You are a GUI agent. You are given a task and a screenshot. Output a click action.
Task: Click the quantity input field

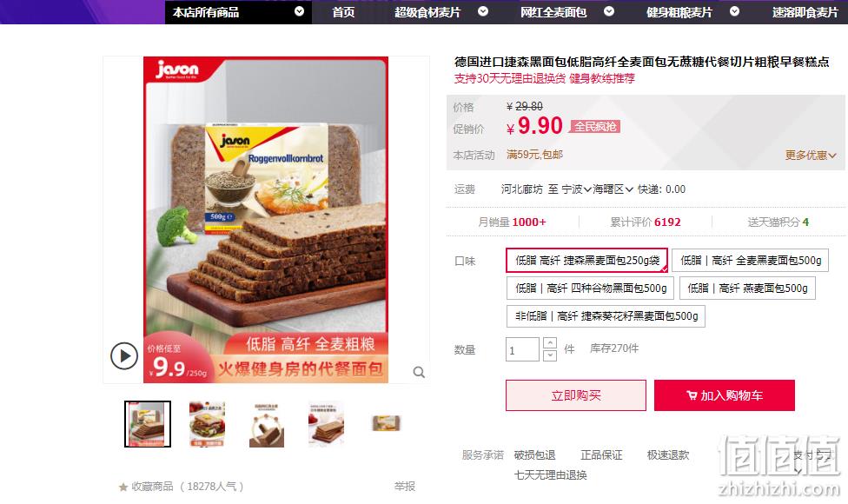point(522,349)
